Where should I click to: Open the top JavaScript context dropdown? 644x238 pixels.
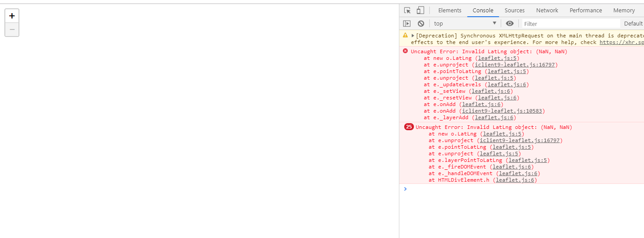(465, 23)
